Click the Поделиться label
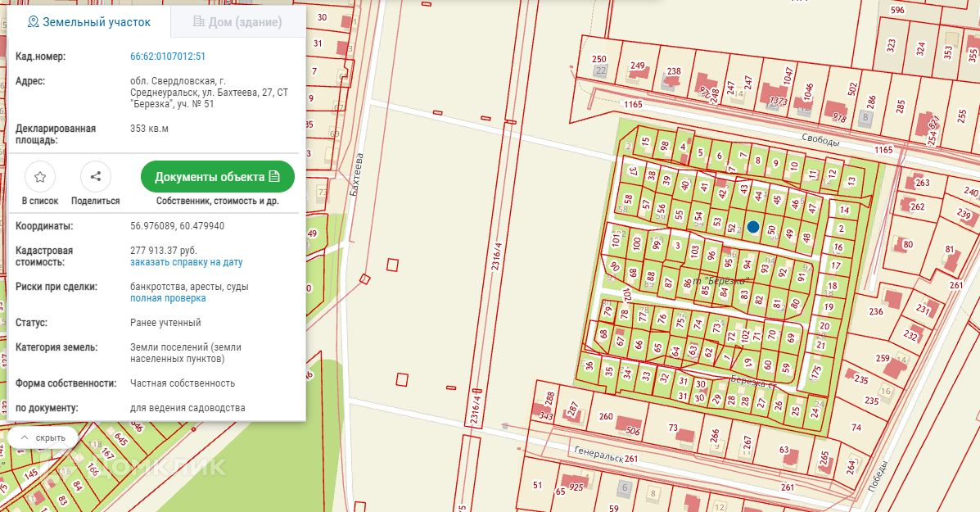 (96, 202)
